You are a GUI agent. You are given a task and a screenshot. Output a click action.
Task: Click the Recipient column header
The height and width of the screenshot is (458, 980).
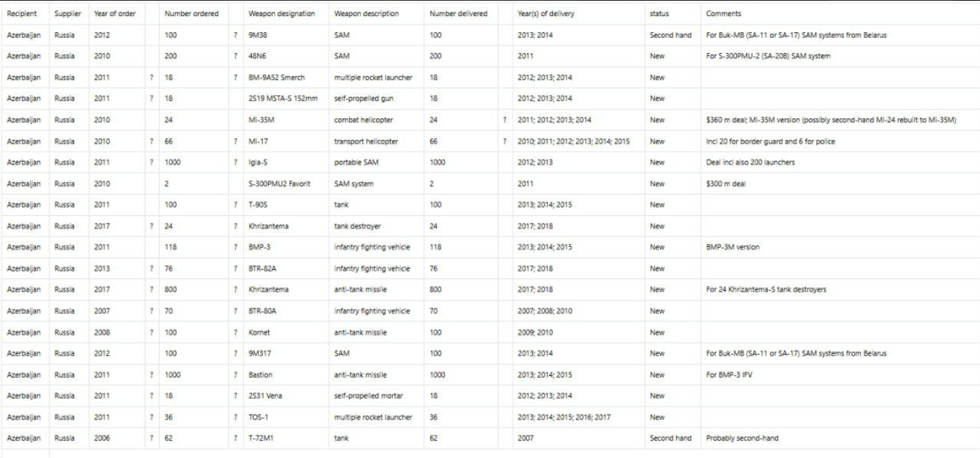(22, 14)
